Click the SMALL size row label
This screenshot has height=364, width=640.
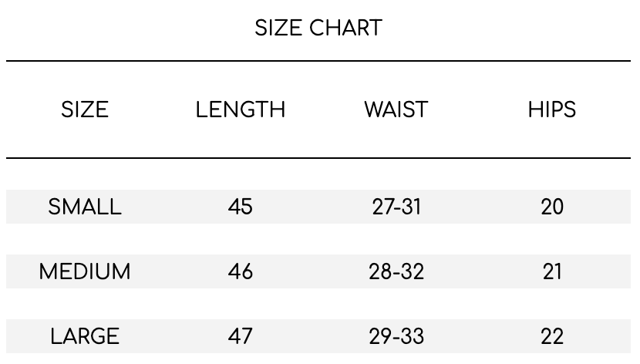[85, 207]
